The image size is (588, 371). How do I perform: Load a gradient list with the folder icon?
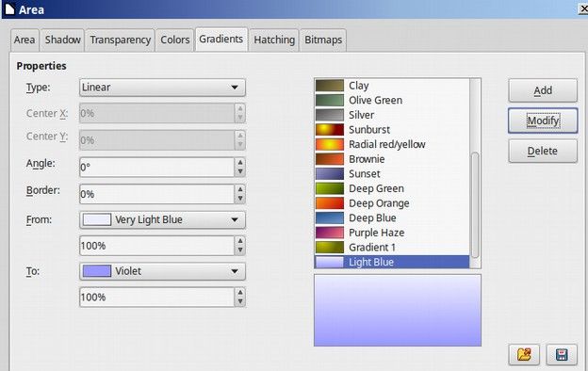(x=524, y=354)
